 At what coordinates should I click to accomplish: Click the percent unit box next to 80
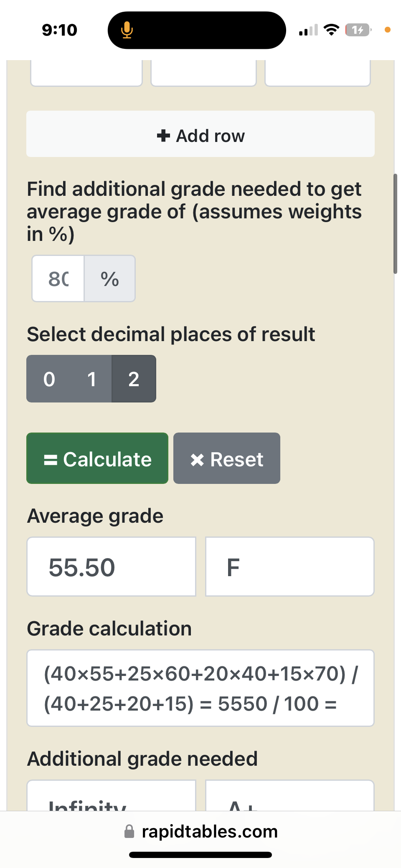(110, 278)
